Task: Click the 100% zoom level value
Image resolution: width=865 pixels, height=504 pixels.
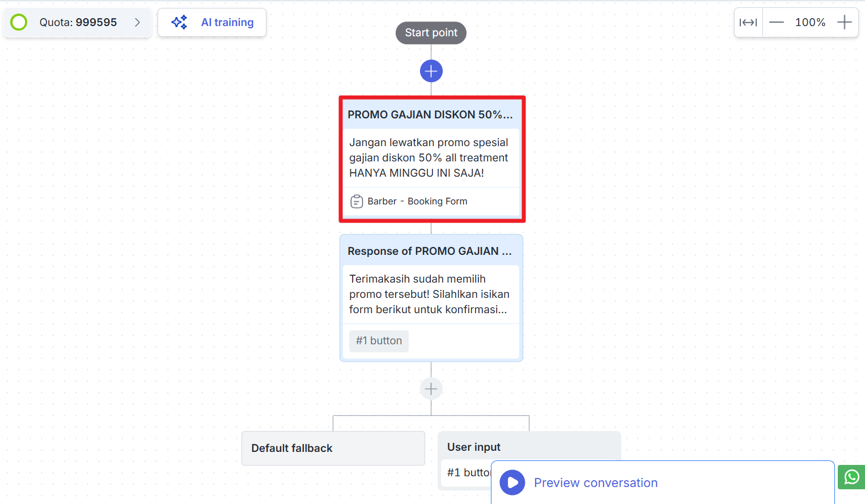Action: [810, 23]
